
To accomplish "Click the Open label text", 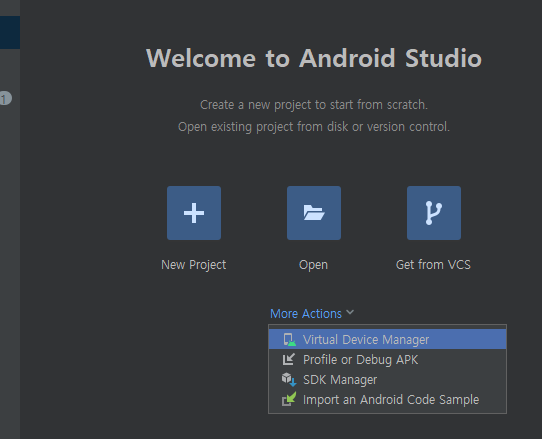I will [x=313, y=265].
